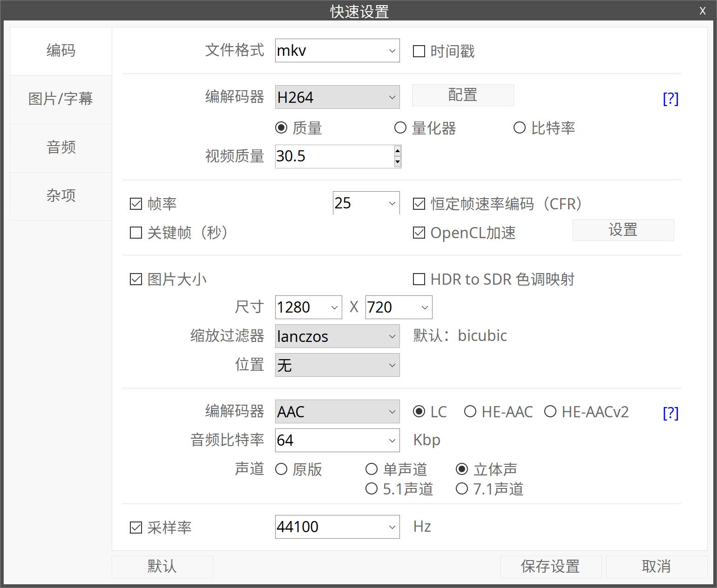Enable the 时间戳 timestamp checkbox
Viewport: 717px width, 588px height.
[x=419, y=51]
